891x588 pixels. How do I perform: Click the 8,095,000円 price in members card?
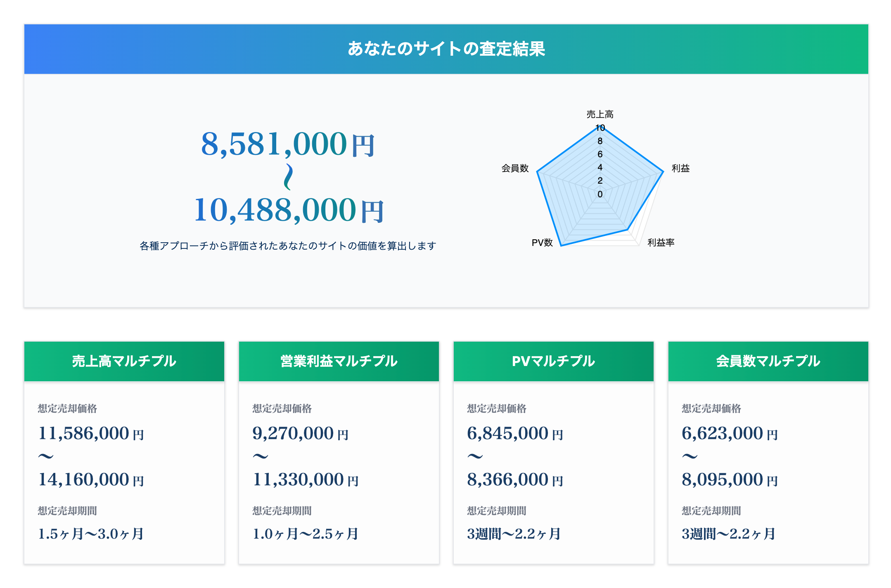pos(730,480)
